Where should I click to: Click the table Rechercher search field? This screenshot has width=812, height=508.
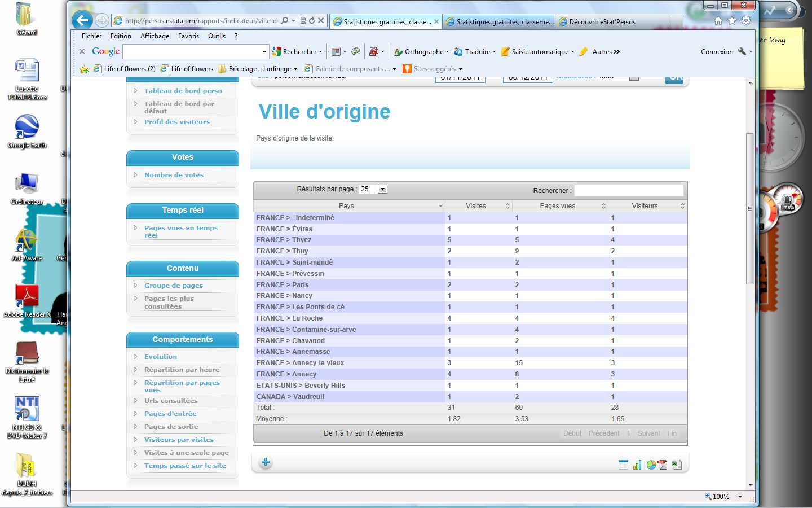pyautogui.click(x=629, y=191)
